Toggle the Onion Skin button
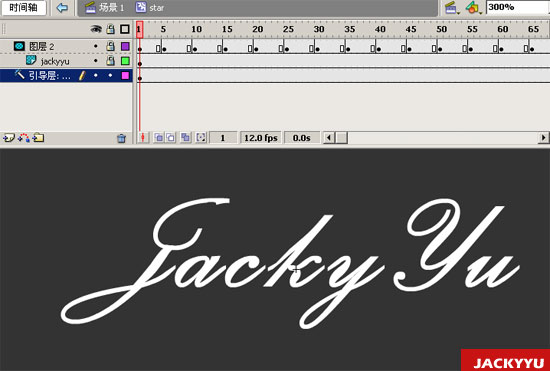Viewport: 550px width, 371px height. 159,137
